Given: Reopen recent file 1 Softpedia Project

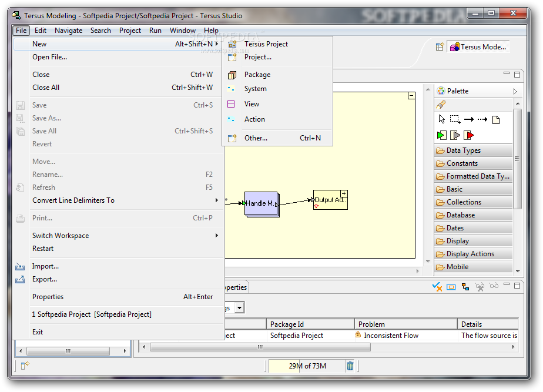Looking at the screenshot, I should pos(119,314).
